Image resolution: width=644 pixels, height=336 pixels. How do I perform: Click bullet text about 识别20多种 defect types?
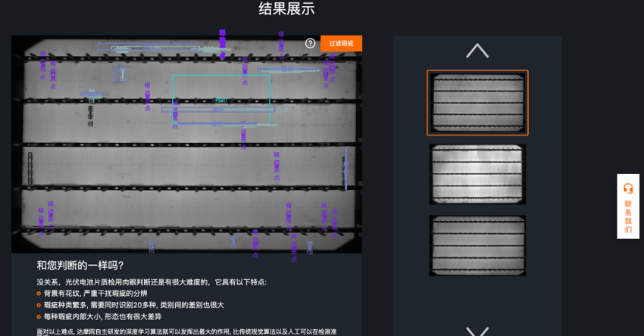(134, 305)
